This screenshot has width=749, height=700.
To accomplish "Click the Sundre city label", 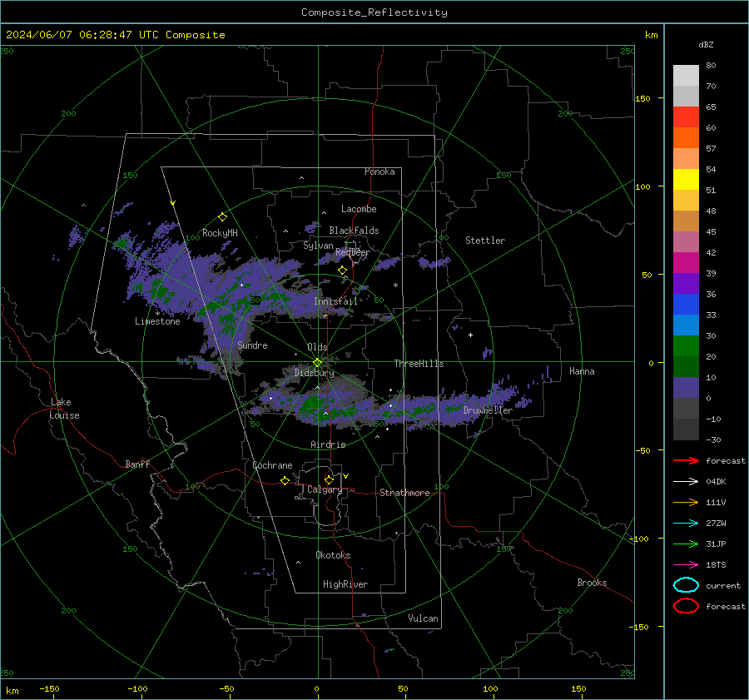I will coord(252,345).
